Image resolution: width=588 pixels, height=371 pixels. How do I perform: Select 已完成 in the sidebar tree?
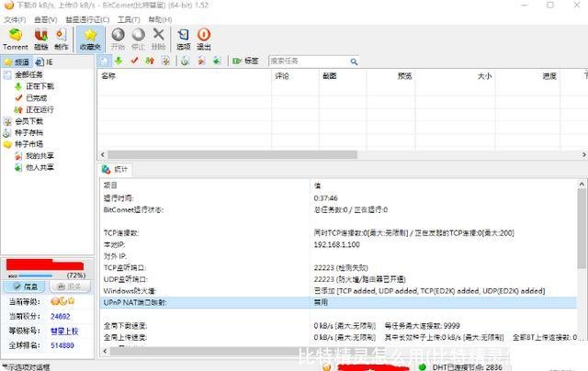[37, 98]
